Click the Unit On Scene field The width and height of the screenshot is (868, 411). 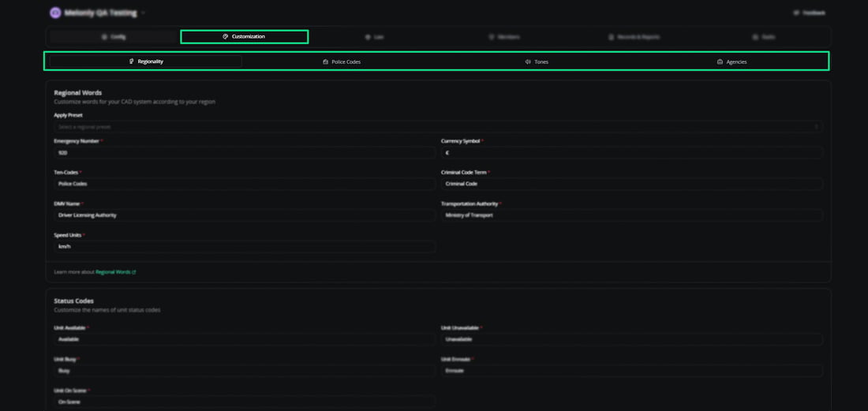point(245,402)
